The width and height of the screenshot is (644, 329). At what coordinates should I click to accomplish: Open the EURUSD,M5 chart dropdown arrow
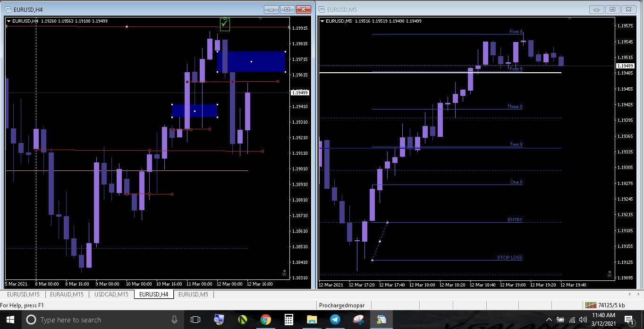(x=322, y=21)
